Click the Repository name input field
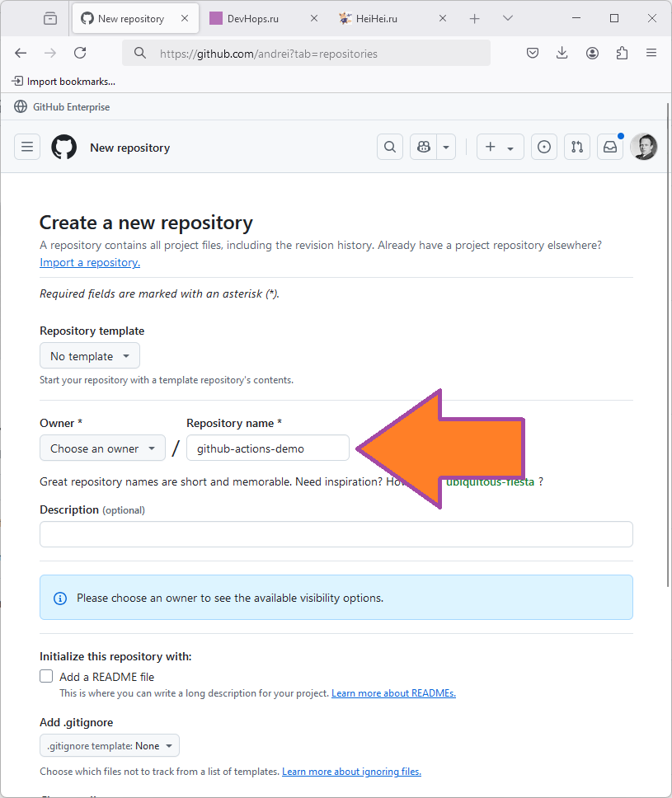Viewport: 672px width, 798px height. pyautogui.click(x=268, y=448)
